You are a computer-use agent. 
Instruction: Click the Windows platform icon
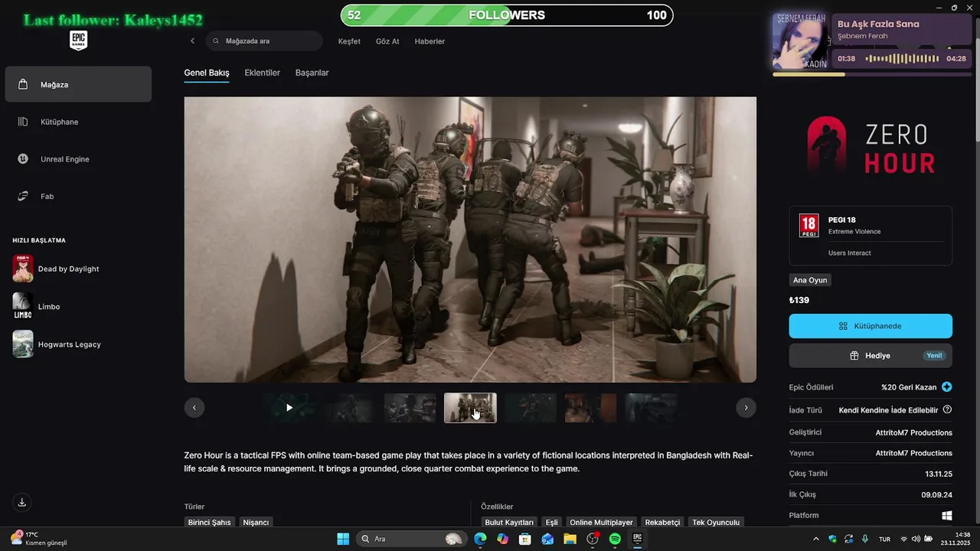pyautogui.click(x=947, y=516)
